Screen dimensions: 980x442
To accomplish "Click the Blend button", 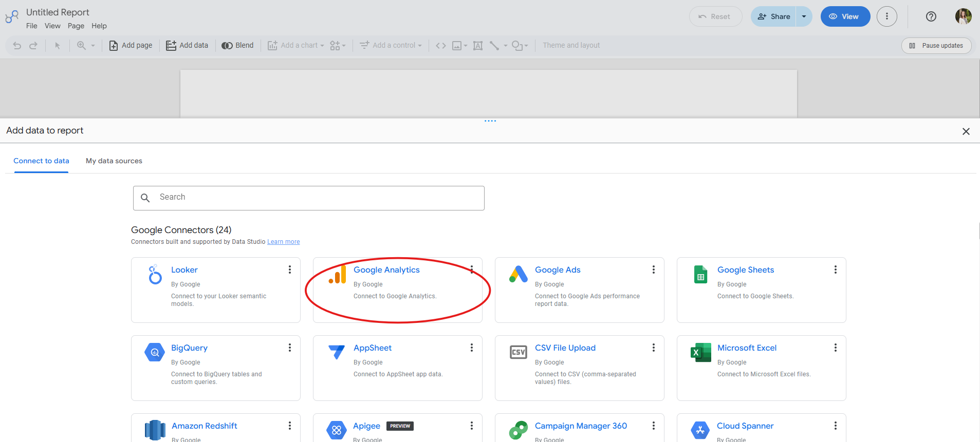I will pyautogui.click(x=237, y=46).
